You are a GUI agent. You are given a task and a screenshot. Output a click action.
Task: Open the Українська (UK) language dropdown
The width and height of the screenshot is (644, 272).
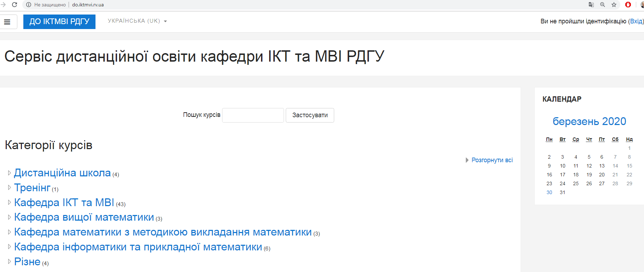(137, 21)
